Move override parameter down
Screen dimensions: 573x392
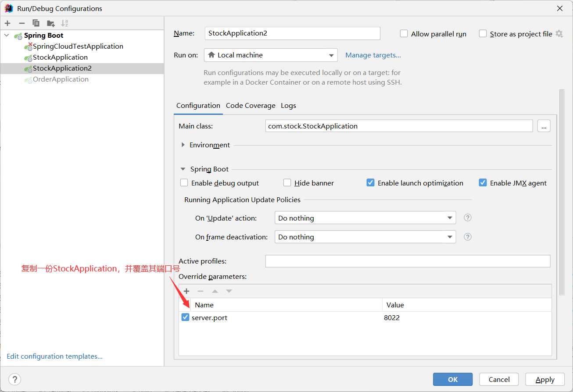coord(229,291)
